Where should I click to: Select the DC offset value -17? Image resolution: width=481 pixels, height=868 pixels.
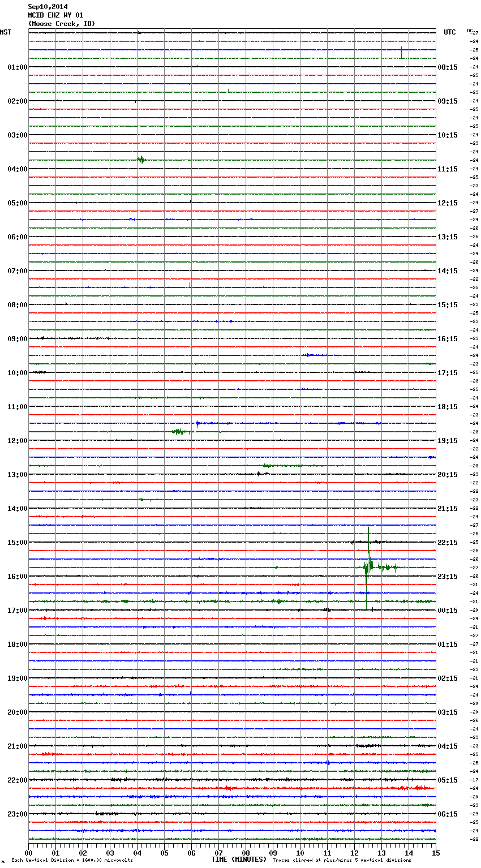tap(474, 780)
